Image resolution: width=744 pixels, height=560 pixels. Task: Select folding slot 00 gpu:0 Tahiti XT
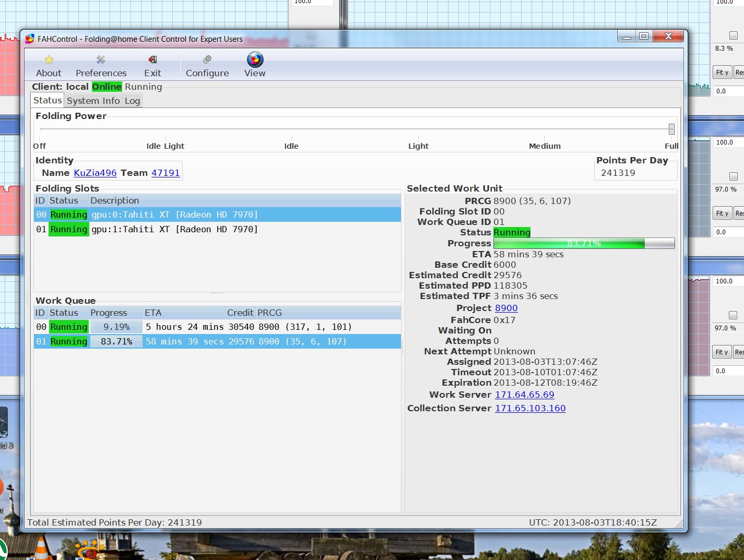click(x=217, y=215)
